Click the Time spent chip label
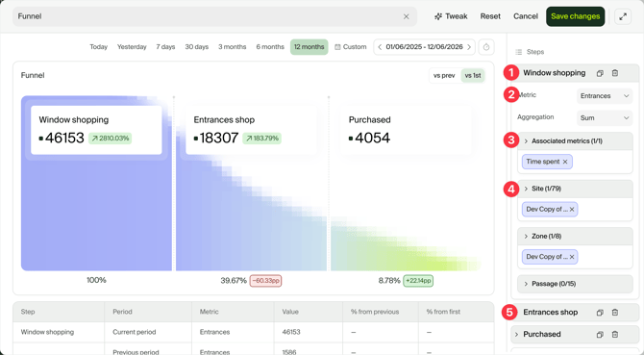 tap(543, 162)
